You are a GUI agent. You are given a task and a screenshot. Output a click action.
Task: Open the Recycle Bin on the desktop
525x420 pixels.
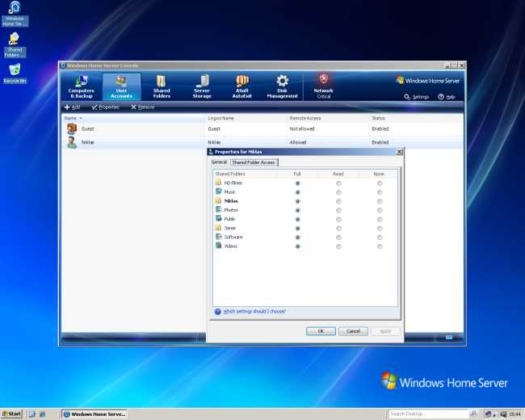(x=15, y=73)
